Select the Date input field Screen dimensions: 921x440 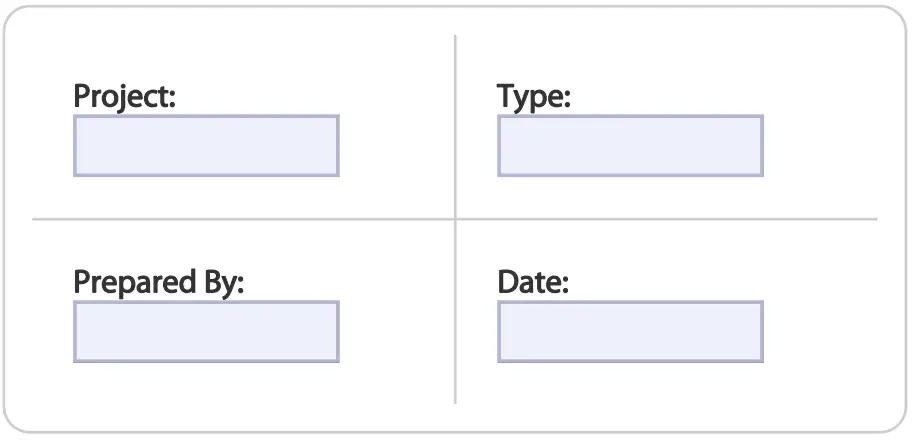pyautogui.click(x=630, y=331)
